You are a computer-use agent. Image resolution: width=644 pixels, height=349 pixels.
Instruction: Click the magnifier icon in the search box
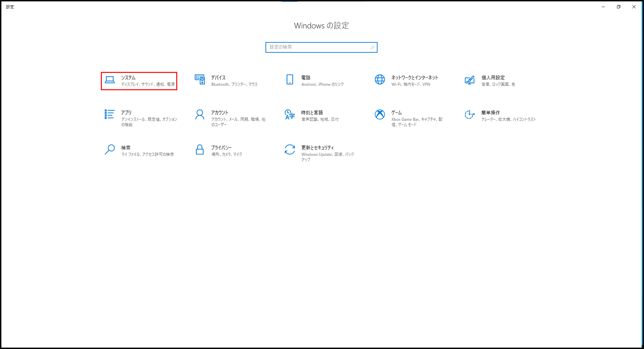pyautogui.click(x=372, y=47)
